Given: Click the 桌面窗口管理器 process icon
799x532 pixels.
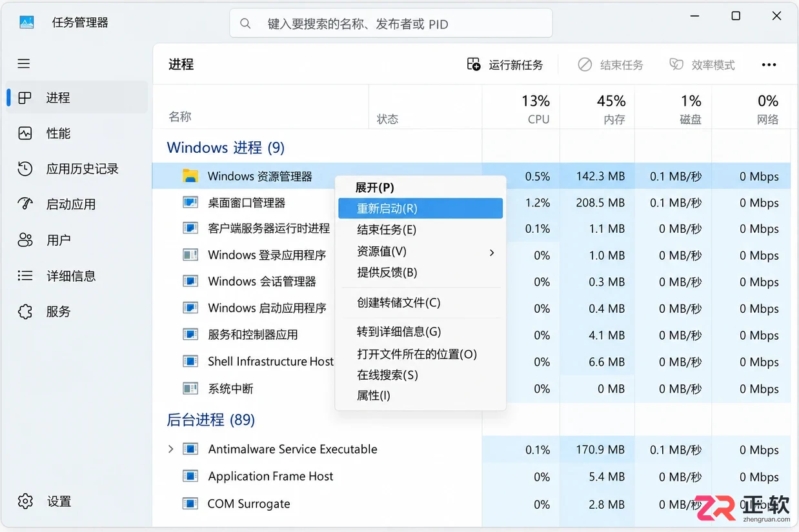Looking at the screenshot, I should click(190, 202).
